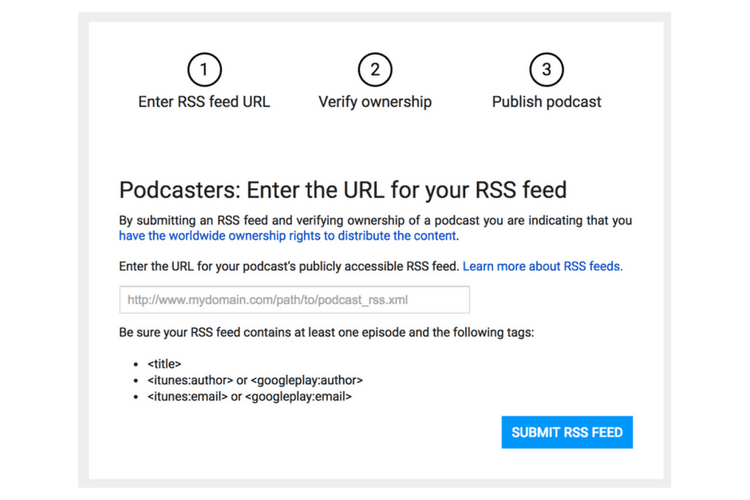Click the step 2 circle icon
750x500 pixels.
tap(375, 70)
